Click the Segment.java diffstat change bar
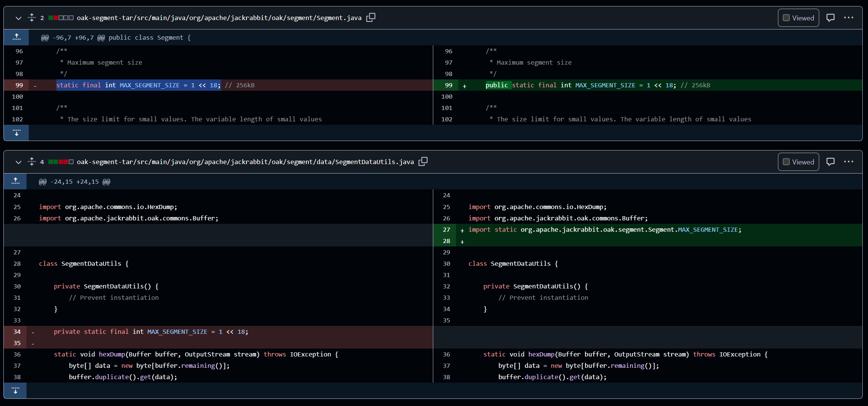The image size is (868, 406). pos(61,18)
